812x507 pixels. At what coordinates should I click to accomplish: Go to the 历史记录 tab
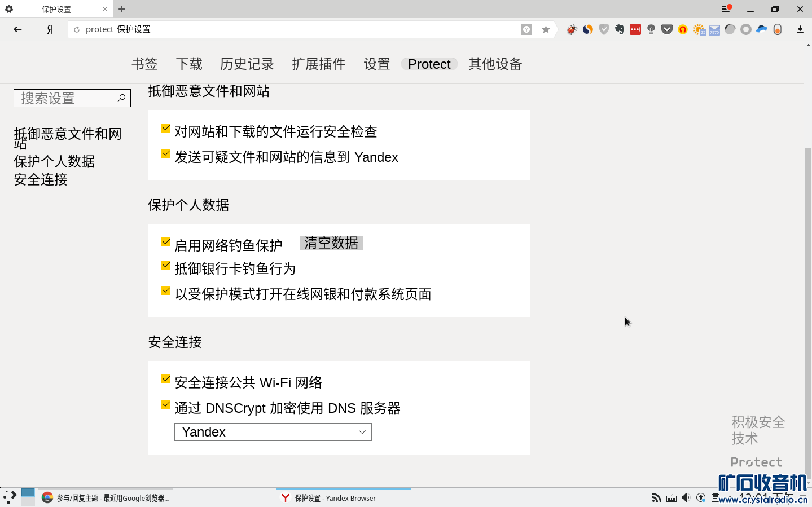tap(247, 64)
